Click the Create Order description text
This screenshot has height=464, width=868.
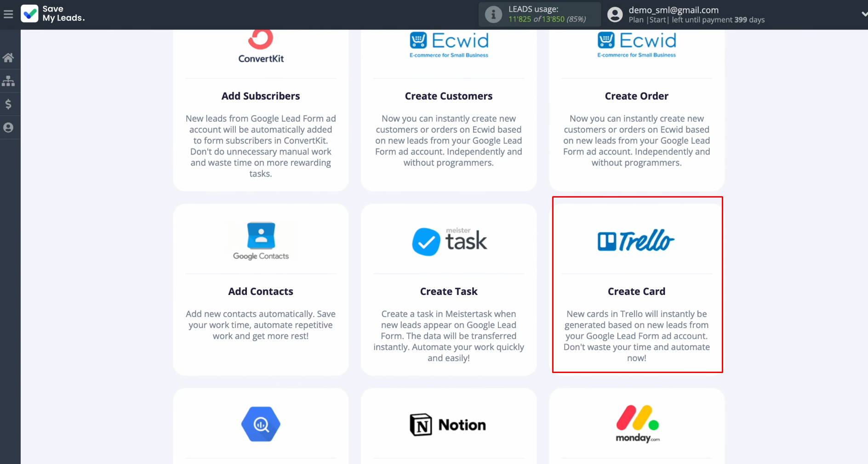637,141
